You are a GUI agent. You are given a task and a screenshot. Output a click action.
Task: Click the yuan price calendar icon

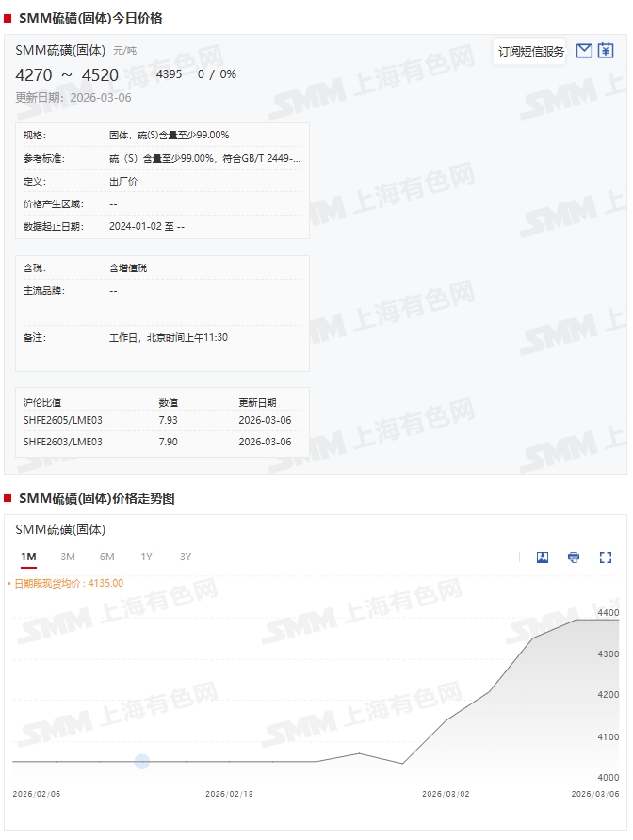point(606,50)
